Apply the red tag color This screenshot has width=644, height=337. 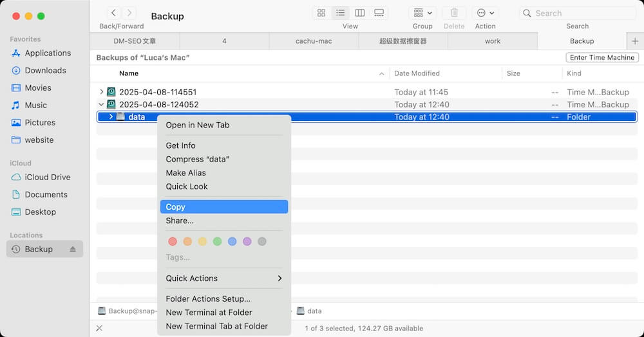[x=173, y=241]
